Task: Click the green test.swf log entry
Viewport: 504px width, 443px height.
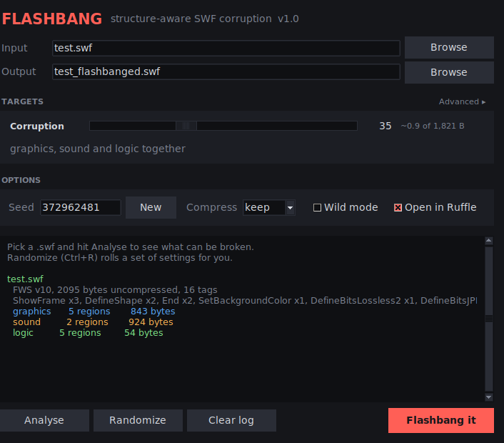Action: 25,279
